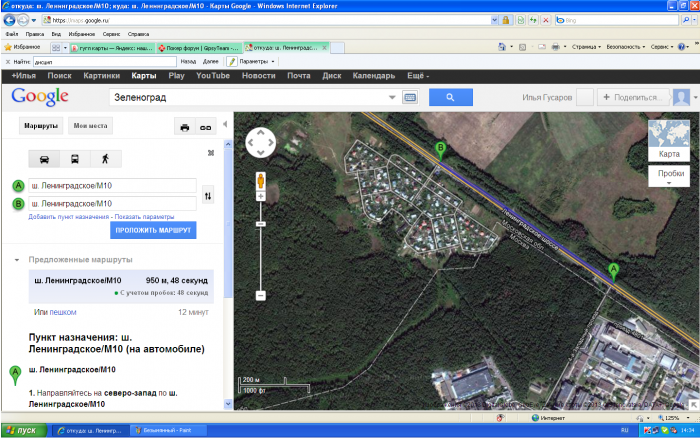Image resolution: width=700 pixels, height=438 pixels.
Task: Open Картинки in Google top bar
Action: click(101, 76)
